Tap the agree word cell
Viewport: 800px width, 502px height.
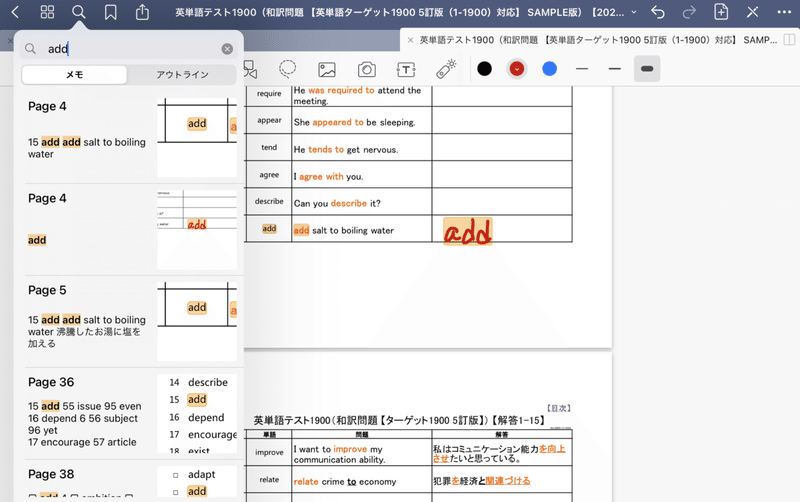coord(269,174)
